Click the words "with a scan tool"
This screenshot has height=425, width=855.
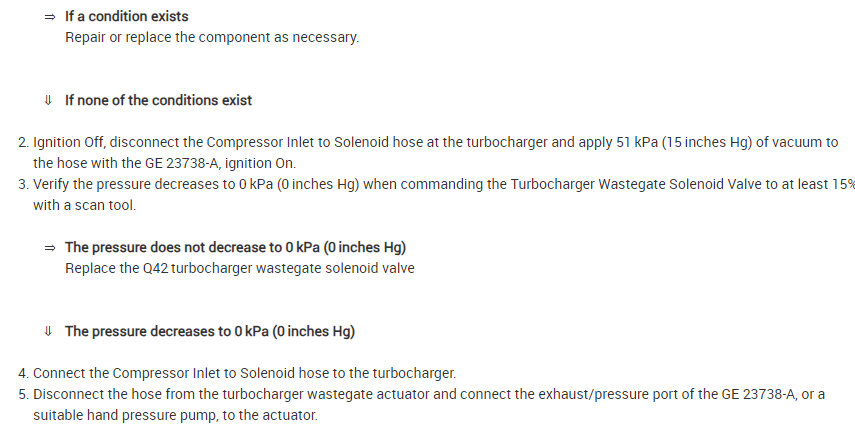[83, 205]
